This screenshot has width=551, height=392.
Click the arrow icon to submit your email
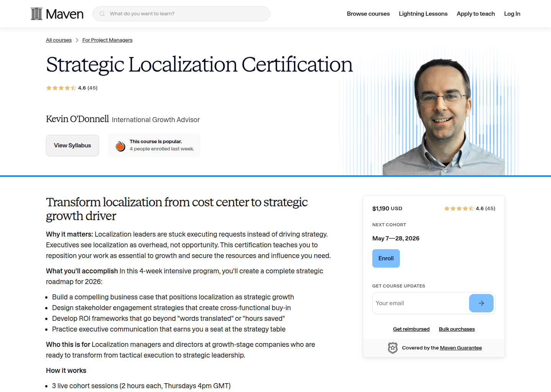(481, 303)
